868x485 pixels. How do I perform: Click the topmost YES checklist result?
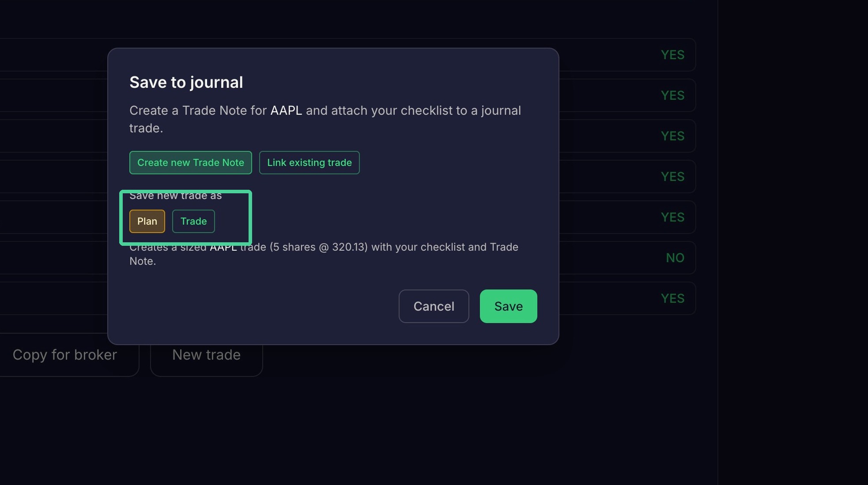pos(672,55)
